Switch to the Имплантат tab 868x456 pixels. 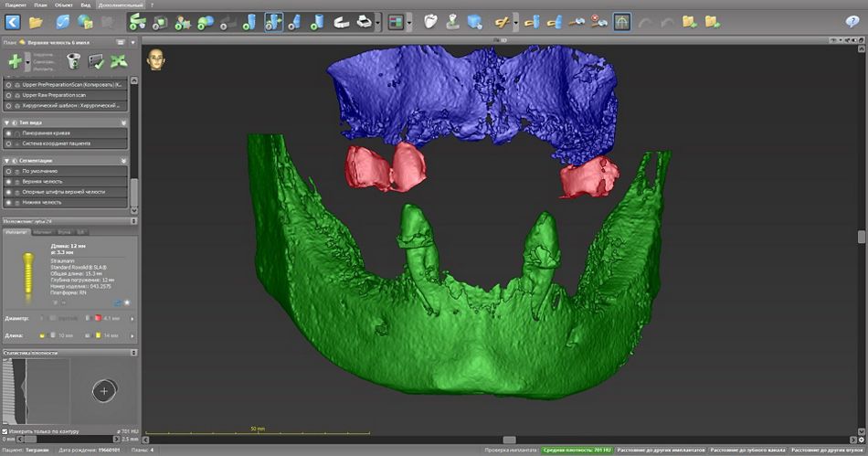coord(16,232)
